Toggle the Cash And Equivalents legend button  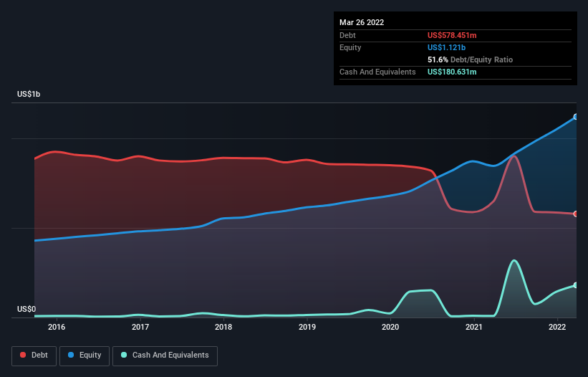[165, 355]
